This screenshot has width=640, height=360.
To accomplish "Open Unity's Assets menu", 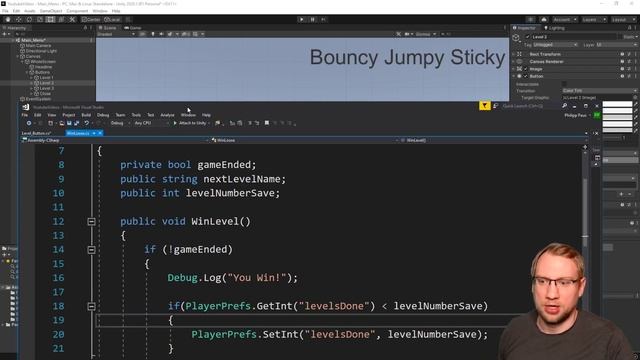I will tap(29, 11).
